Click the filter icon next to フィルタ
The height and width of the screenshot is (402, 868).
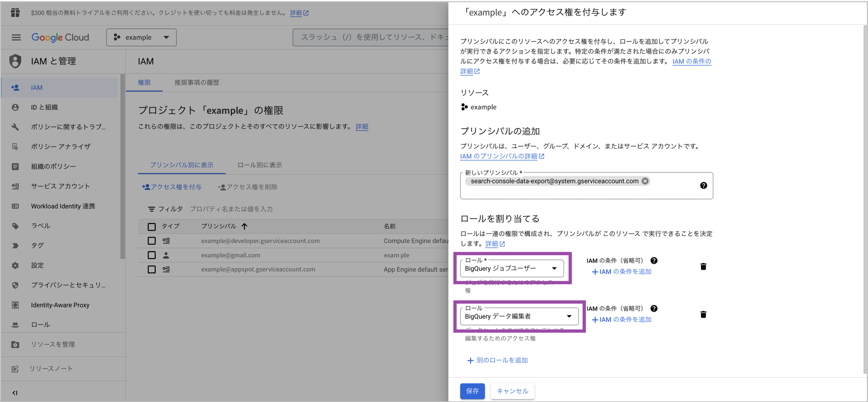[151, 209]
